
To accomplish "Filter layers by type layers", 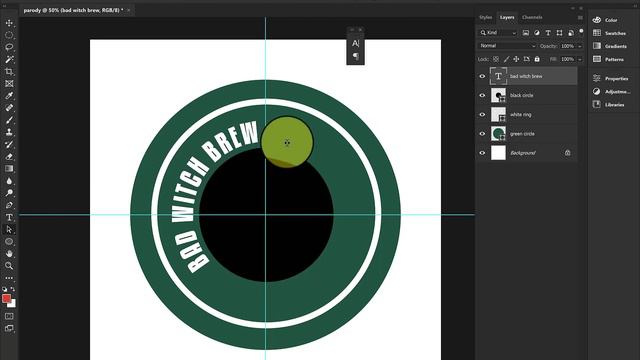I will pos(548,33).
